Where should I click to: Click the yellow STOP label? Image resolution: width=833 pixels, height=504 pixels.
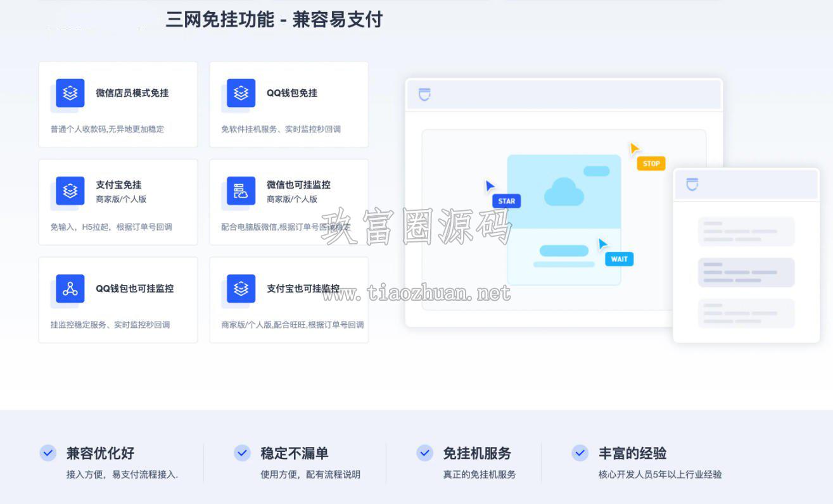coord(651,163)
